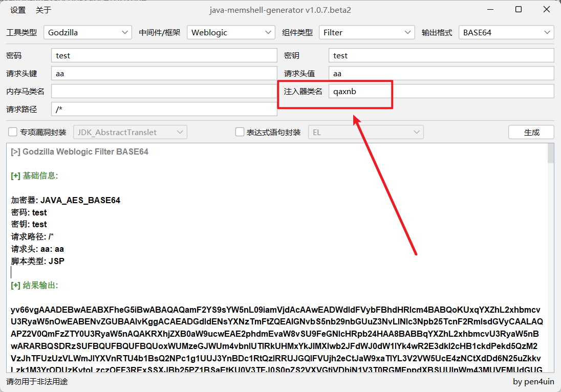Viewport: 561px width, 392px height.
Task: Open the 关于 menu
Action: [x=44, y=10]
